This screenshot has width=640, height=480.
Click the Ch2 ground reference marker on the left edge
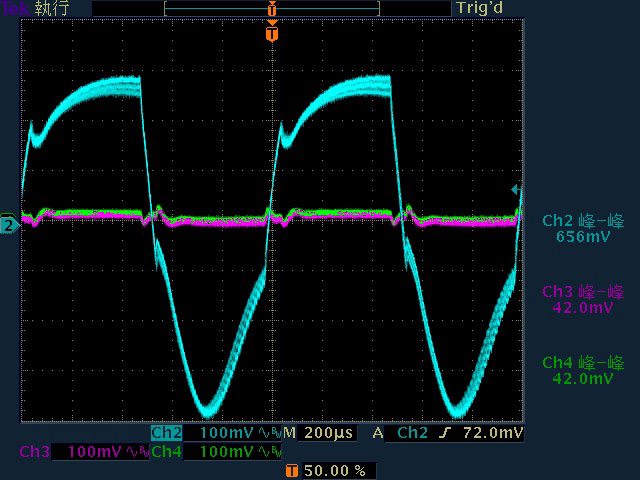pyautogui.click(x=9, y=226)
